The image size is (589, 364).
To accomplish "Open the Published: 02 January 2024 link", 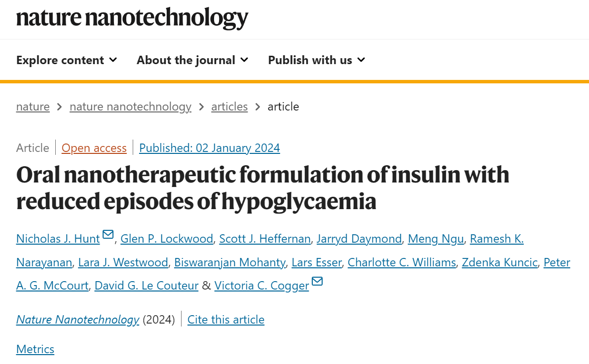I will 209,148.
